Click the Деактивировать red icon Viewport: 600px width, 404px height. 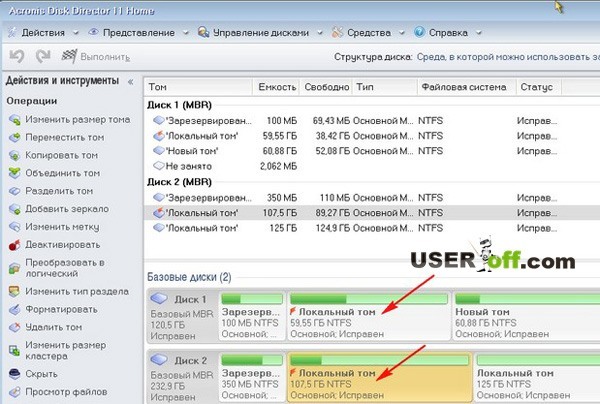click(x=14, y=244)
